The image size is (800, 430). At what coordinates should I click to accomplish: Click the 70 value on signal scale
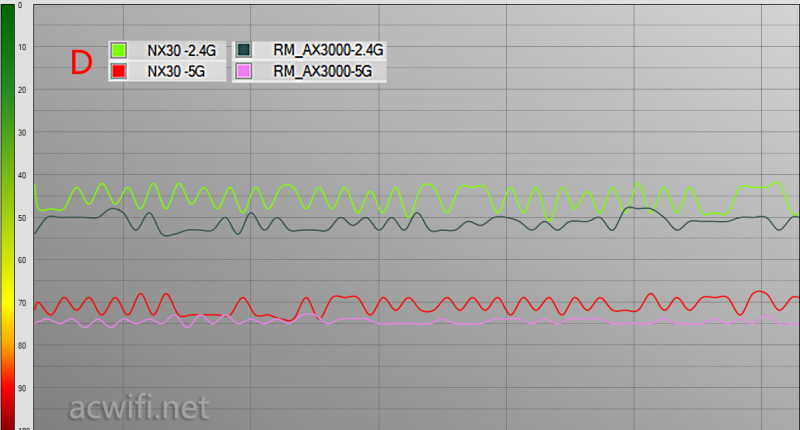[x=22, y=303]
